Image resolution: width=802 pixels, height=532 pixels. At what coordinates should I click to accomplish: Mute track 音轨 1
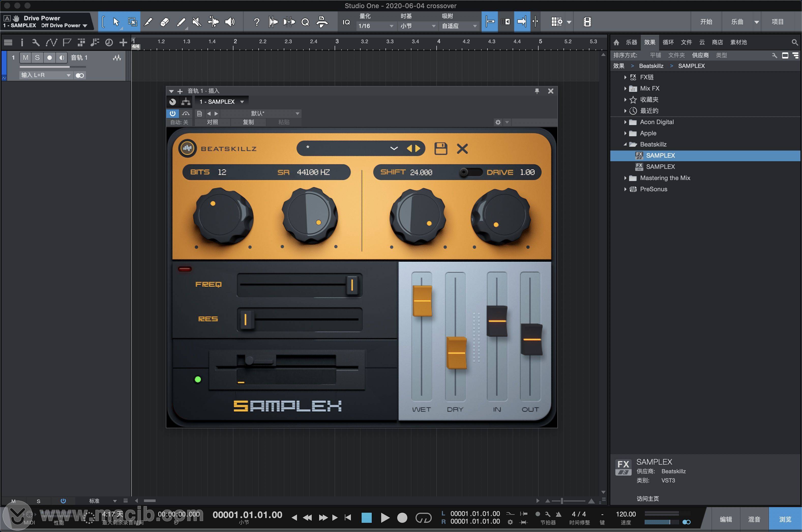coord(25,58)
